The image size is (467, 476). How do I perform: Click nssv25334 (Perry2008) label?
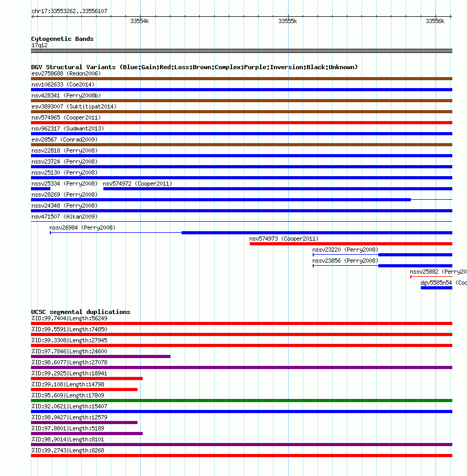[65, 183]
